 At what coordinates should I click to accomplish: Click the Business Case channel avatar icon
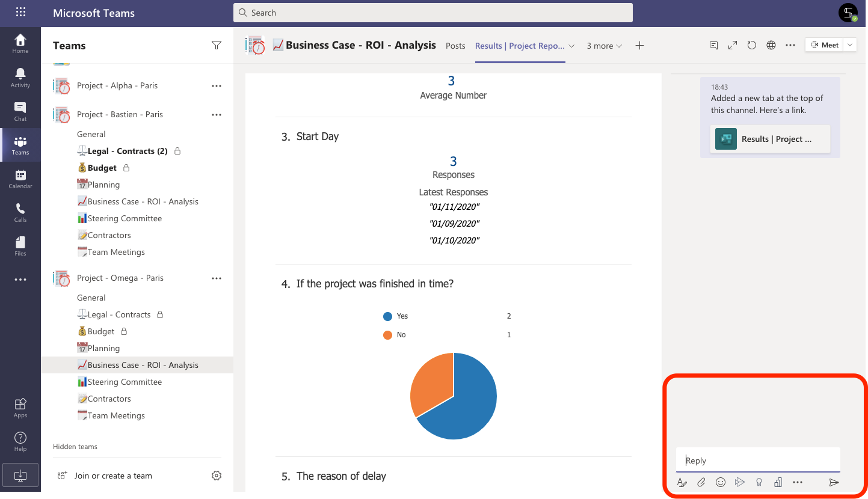(x=255, y=45)
